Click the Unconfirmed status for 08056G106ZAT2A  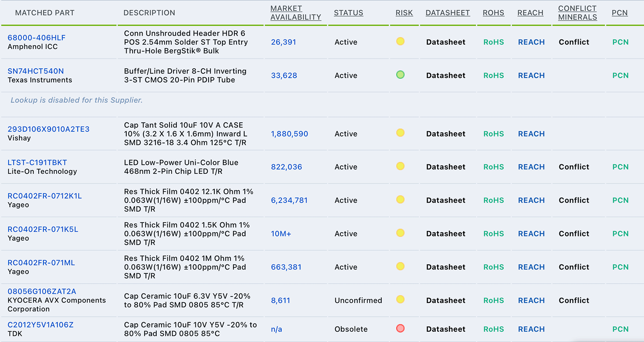tap(358, 300)
